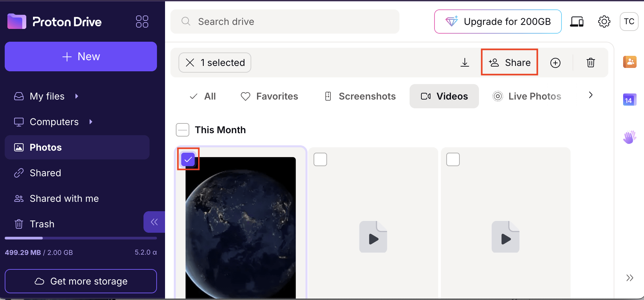The image size is (644, 300).
Task: Open the download desktop app icon
Action: click(x=577, y=22)
